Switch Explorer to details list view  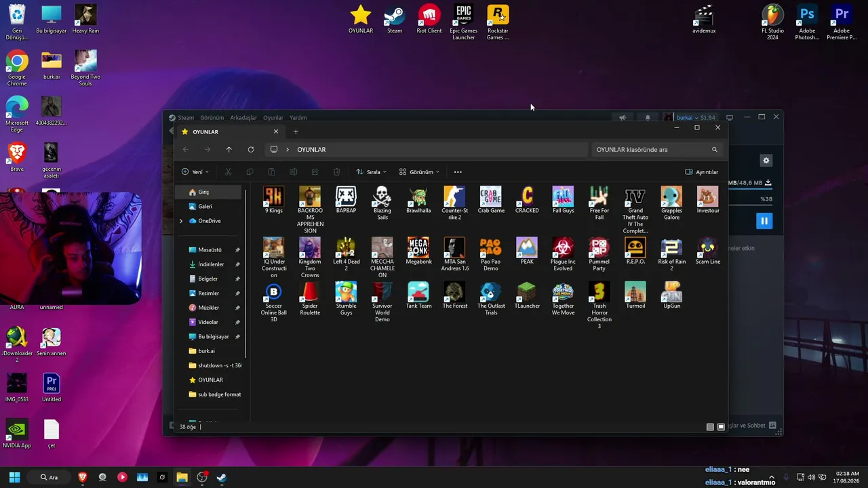710,427
